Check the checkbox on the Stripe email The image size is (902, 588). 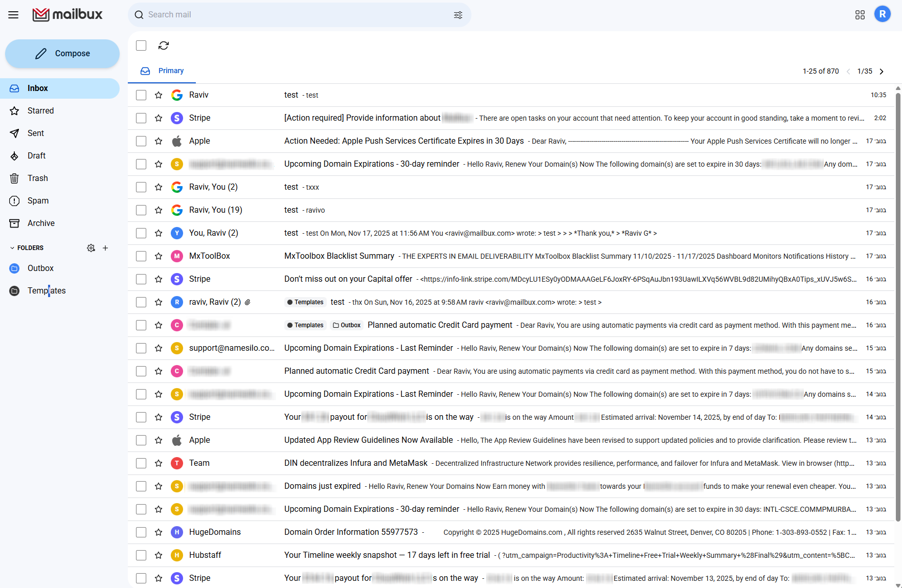coord(141,118)
